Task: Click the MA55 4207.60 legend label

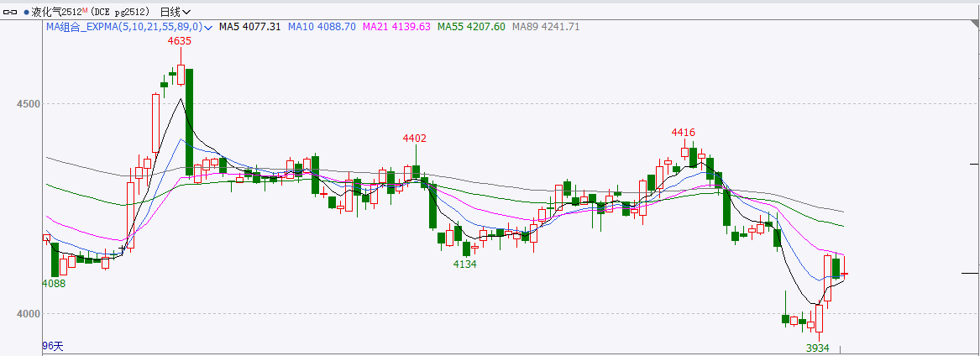Action: pyautogui.click(x=471, y=27)
